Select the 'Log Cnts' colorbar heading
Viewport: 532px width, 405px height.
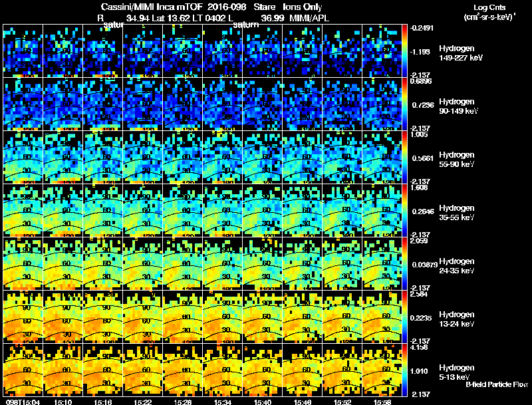click(x=489, y=7)
